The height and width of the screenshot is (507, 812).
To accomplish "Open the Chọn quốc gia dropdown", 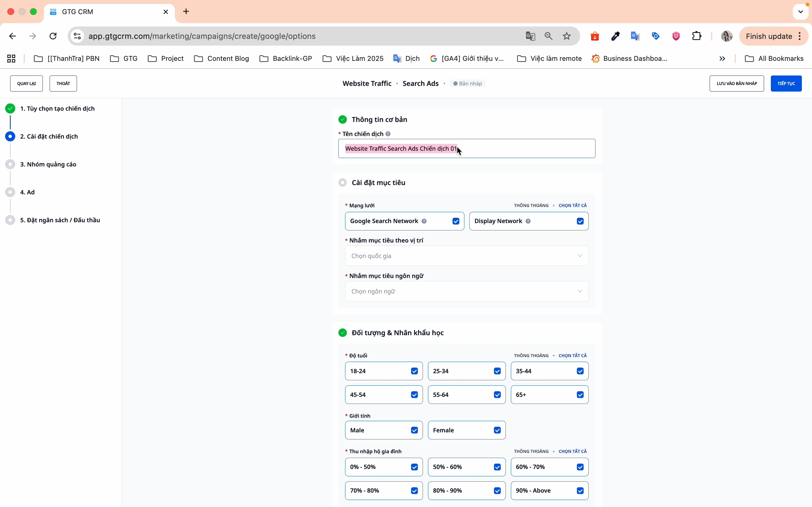I will coord(466,256).
